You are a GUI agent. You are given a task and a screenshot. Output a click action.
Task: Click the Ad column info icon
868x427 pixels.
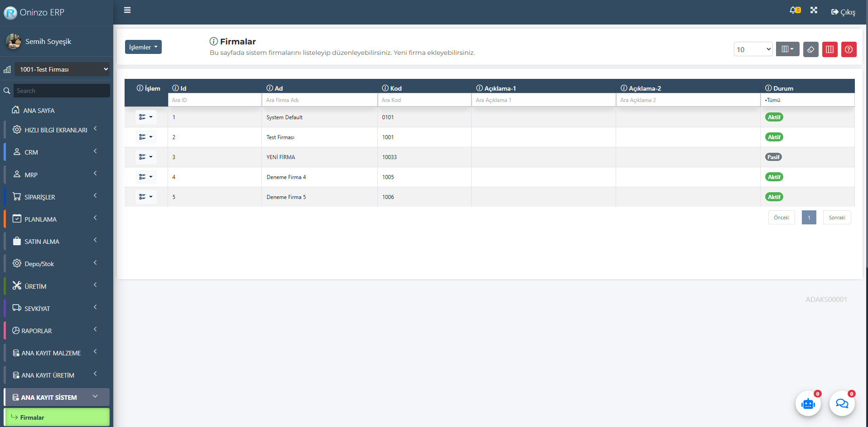coord(270,88)
